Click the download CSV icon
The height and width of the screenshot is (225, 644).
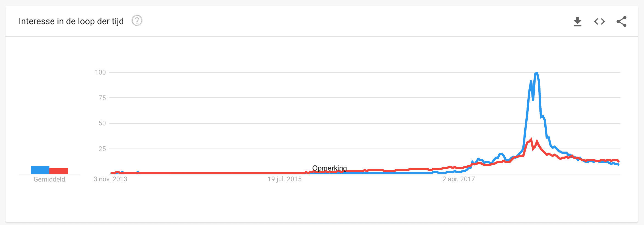[578, 21]
